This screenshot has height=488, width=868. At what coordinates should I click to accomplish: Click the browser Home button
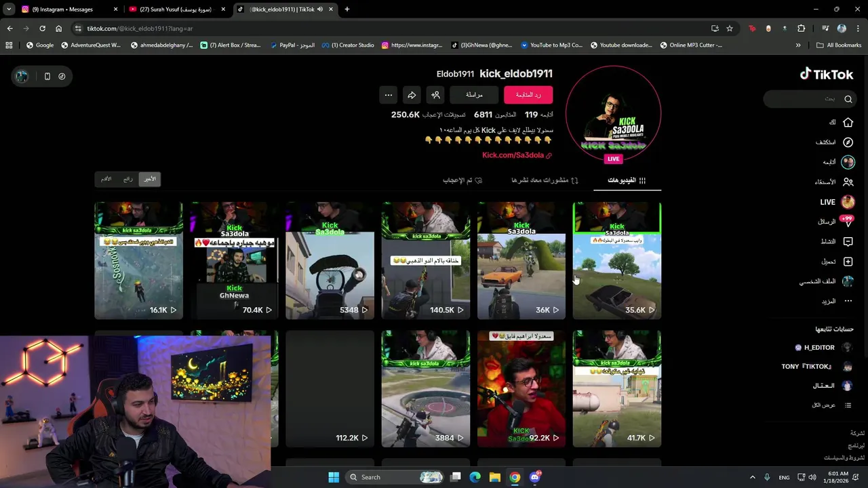point(58,28)
